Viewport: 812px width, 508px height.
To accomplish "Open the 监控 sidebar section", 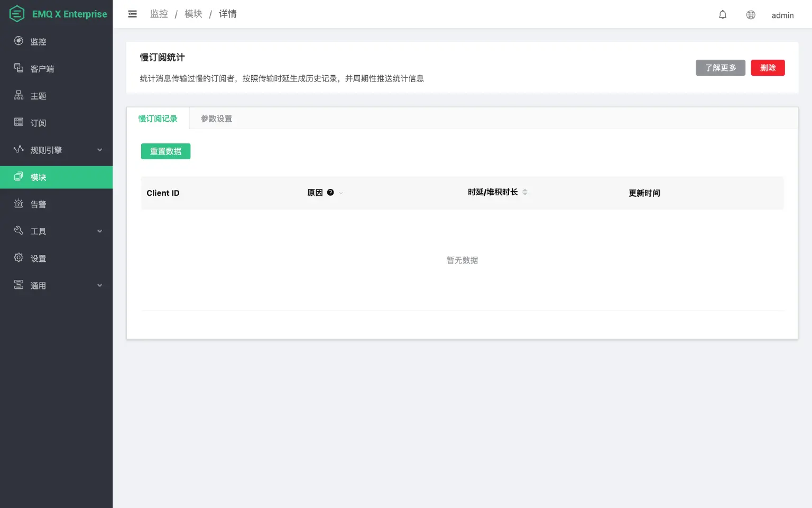I will pos(38,41).
